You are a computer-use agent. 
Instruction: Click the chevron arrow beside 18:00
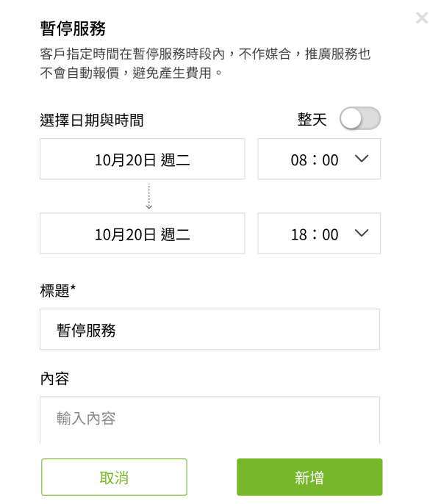click(x=361, y=234)
